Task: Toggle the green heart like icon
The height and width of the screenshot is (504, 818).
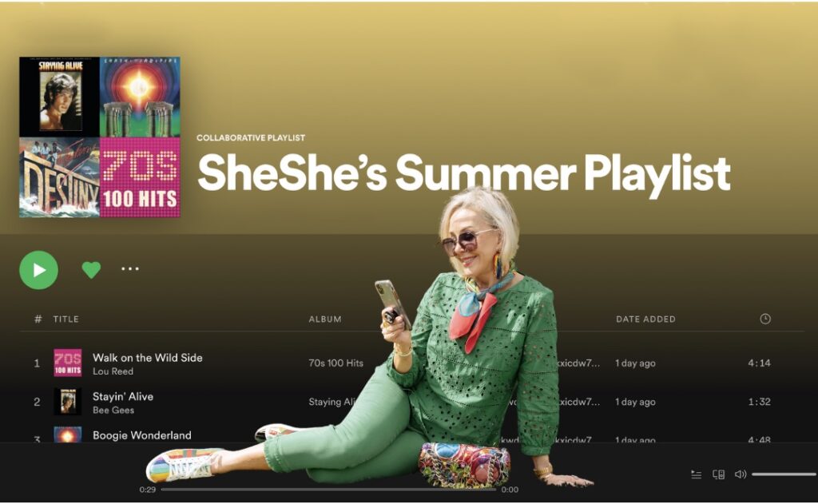Action: click(x=91, y=269)
